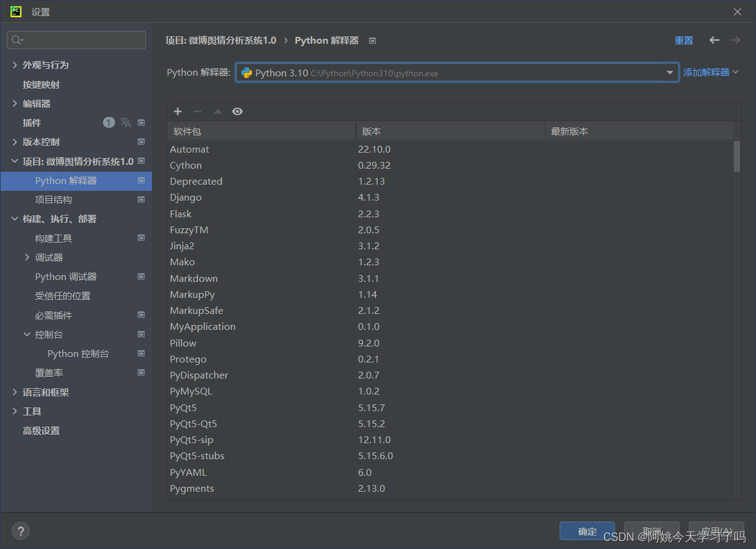756x549 pixels.
Task: Select 项目结构 in settings tree
Action: pos(54,199)
